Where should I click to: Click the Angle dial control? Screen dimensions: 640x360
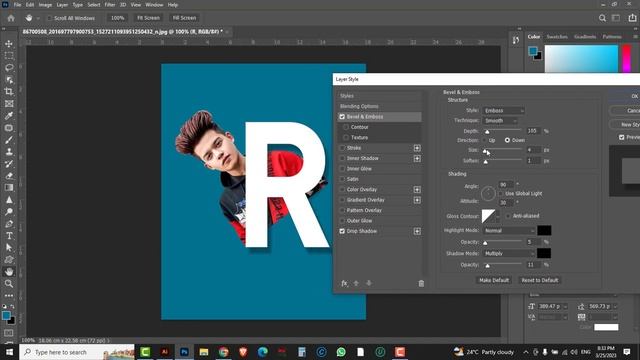[x=488, y=193]
